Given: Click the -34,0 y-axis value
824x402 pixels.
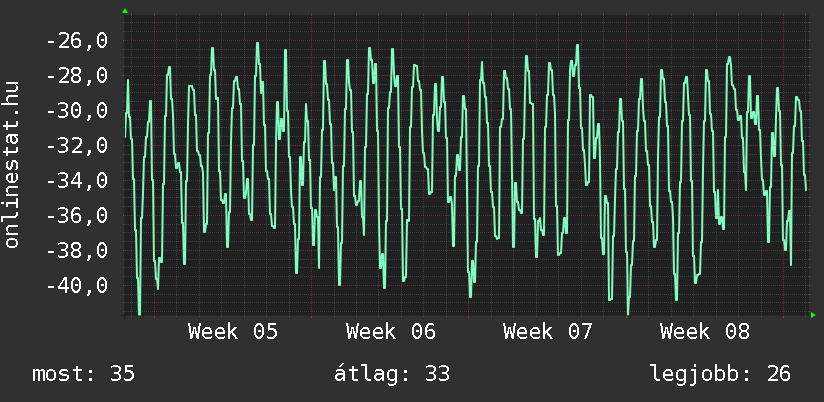Looking at the screenshot, I should pyautogui.click(x=77, y=181).
